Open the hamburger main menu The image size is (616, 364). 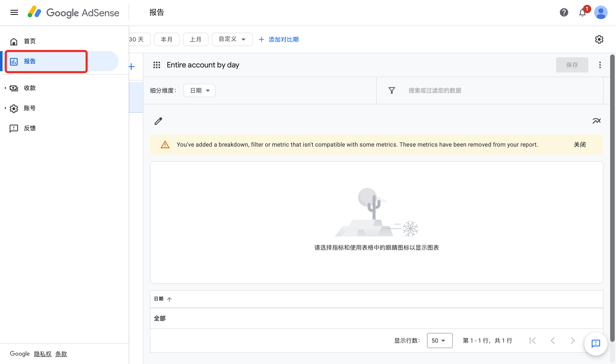[x=14, y=12]
